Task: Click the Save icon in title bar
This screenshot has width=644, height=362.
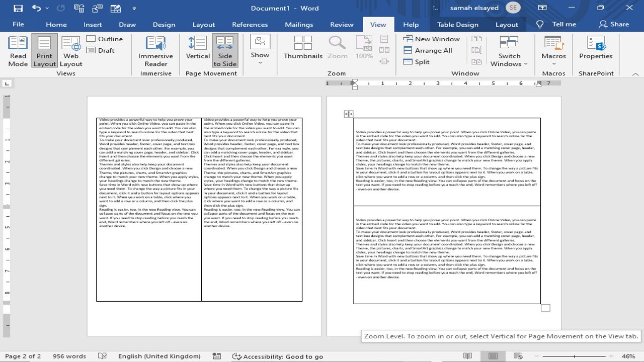Action: (18, 8)
